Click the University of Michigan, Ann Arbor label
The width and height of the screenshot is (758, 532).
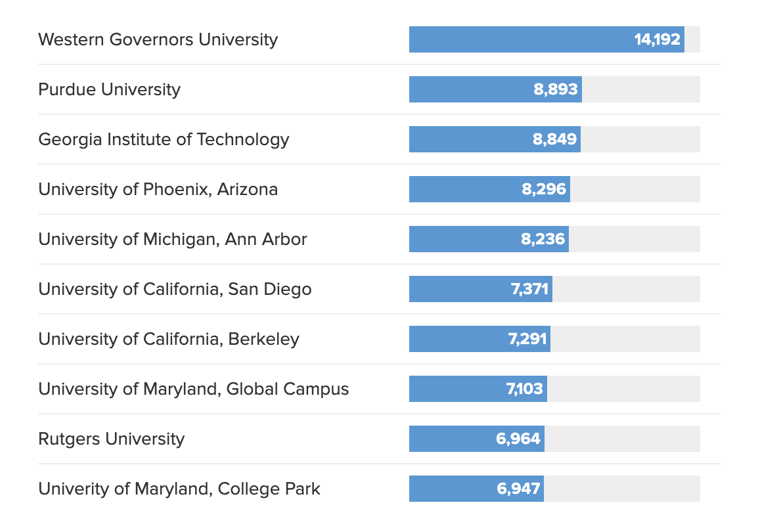tap(172, 239)
